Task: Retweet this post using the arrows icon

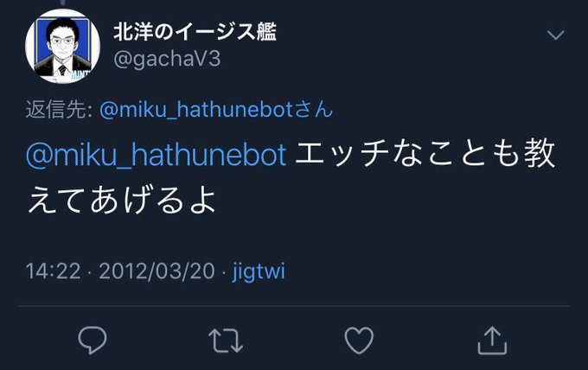Action: coord(226,341)
